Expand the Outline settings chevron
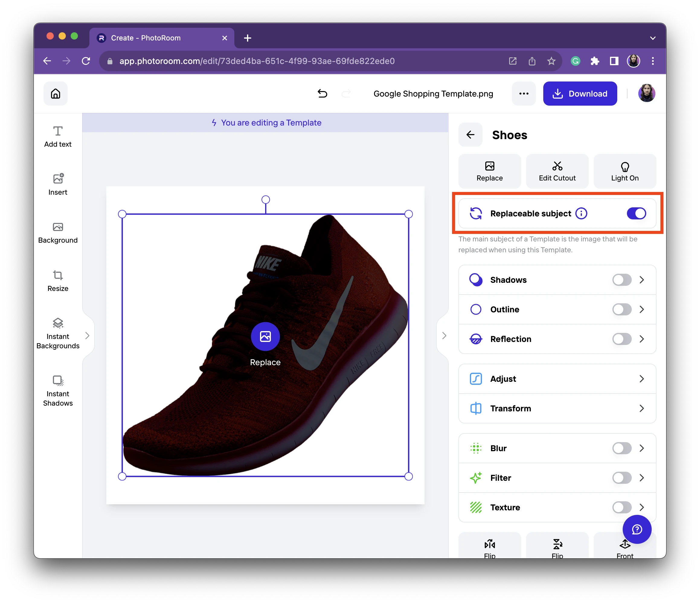Screen dimensions: 700x603 (641, 309)
